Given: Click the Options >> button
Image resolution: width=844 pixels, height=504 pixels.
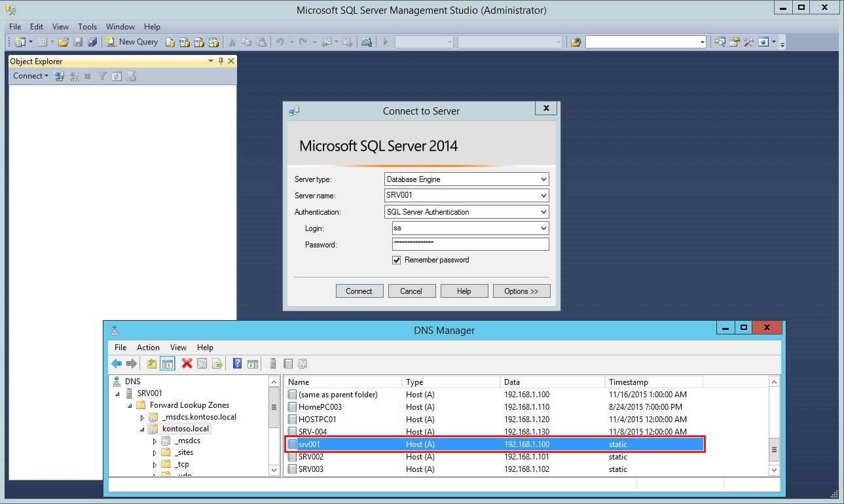Looking at the screenshot, I should 521,291.
